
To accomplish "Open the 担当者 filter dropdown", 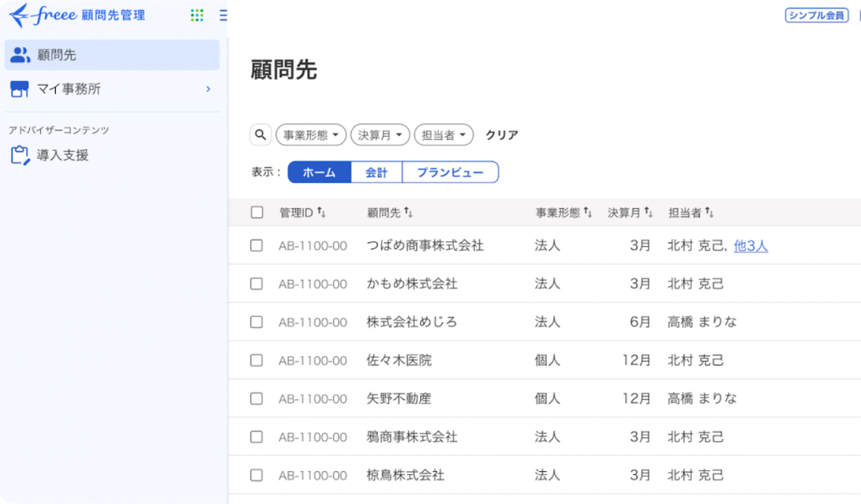I will point(444,135).
